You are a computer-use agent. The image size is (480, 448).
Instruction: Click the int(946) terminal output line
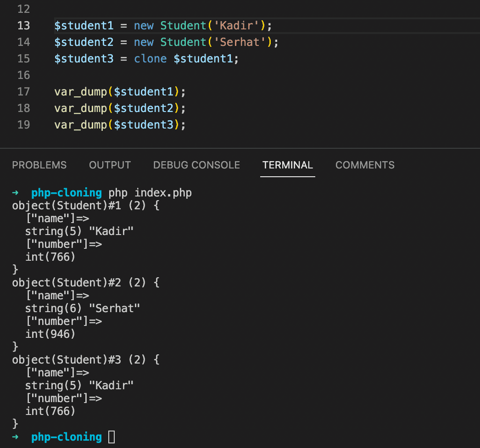tap(50, 334)
